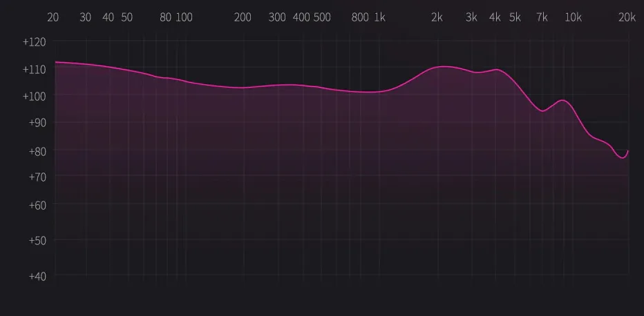Click the 1k frequency label
Viewport: 644px width, 316px height.
pyautogui.click(x=380, y=17)
